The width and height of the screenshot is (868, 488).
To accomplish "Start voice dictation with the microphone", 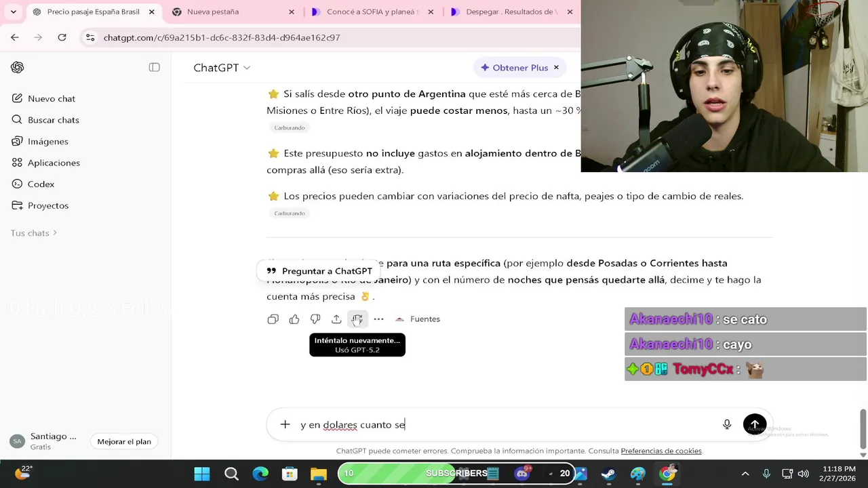I will pyautogui.click(x=727, y=424).
